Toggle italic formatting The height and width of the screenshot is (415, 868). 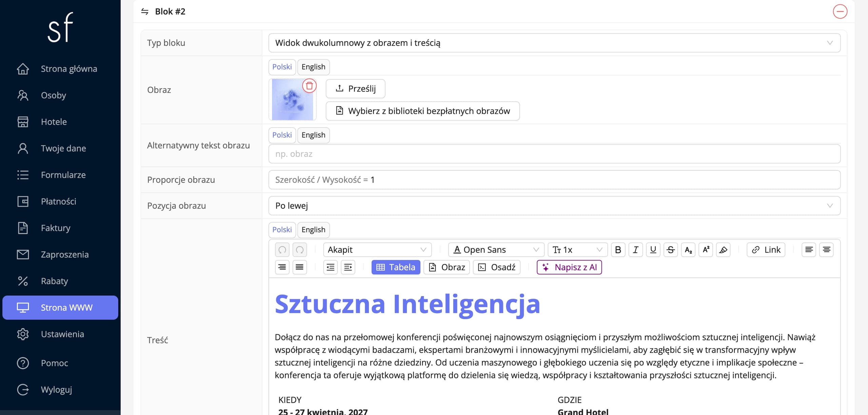click(x=636, y=250)
